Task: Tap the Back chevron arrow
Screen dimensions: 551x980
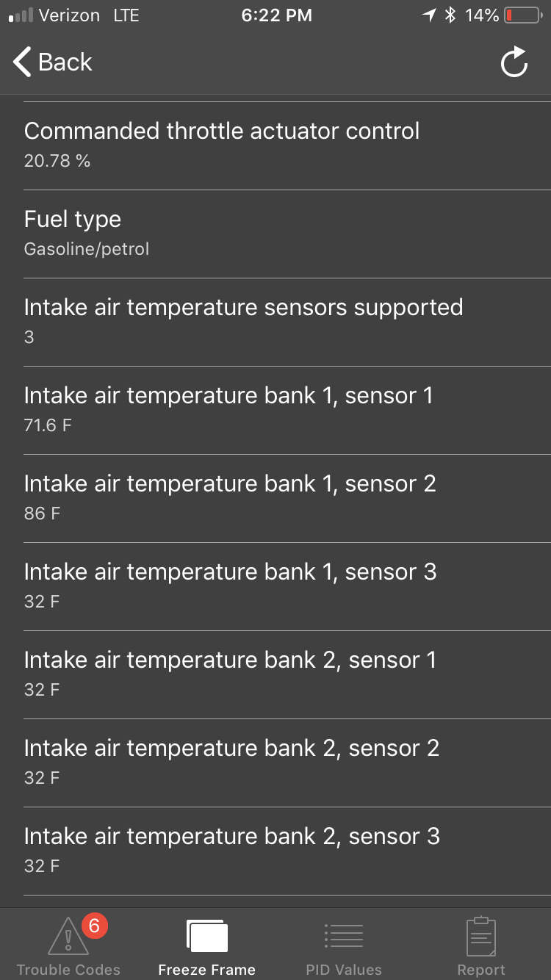Action: pos(23,62)
